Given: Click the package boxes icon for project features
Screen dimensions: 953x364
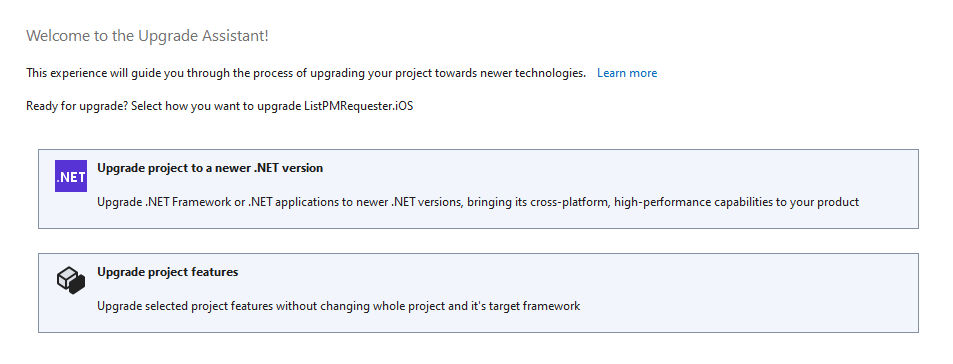Looking at the screenshot, I should click(71, 280).
